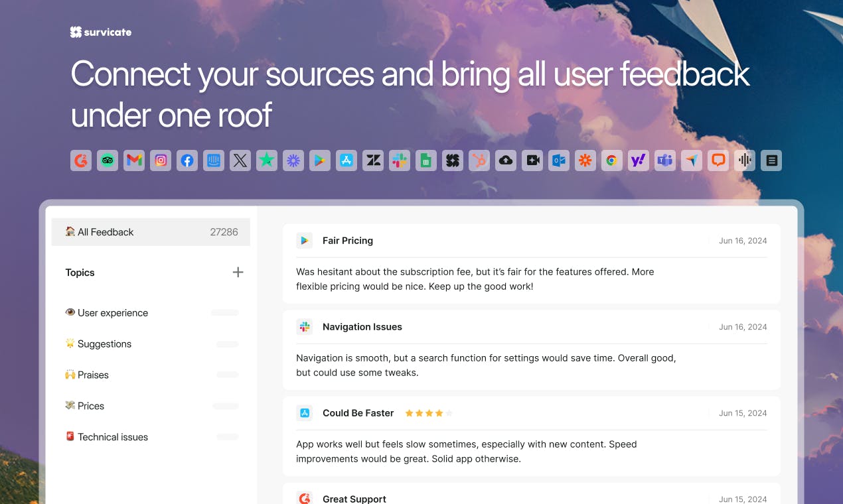Open the Great Support feedback title
This screenshot has width=843, height=504.
click(354, 499)
